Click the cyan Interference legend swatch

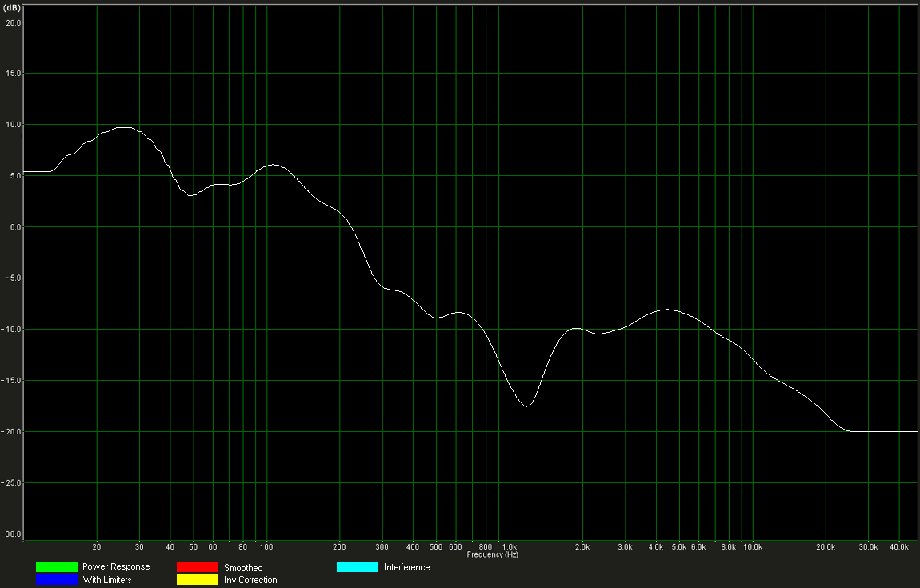click(358, 567)
